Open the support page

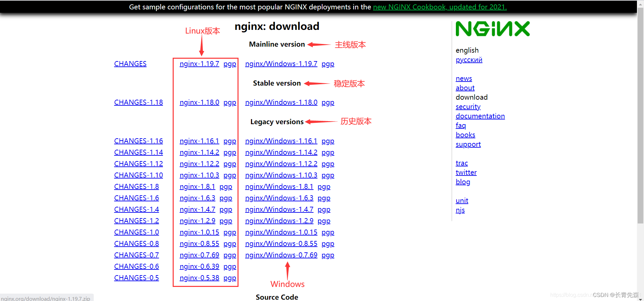tap(468, 144)
